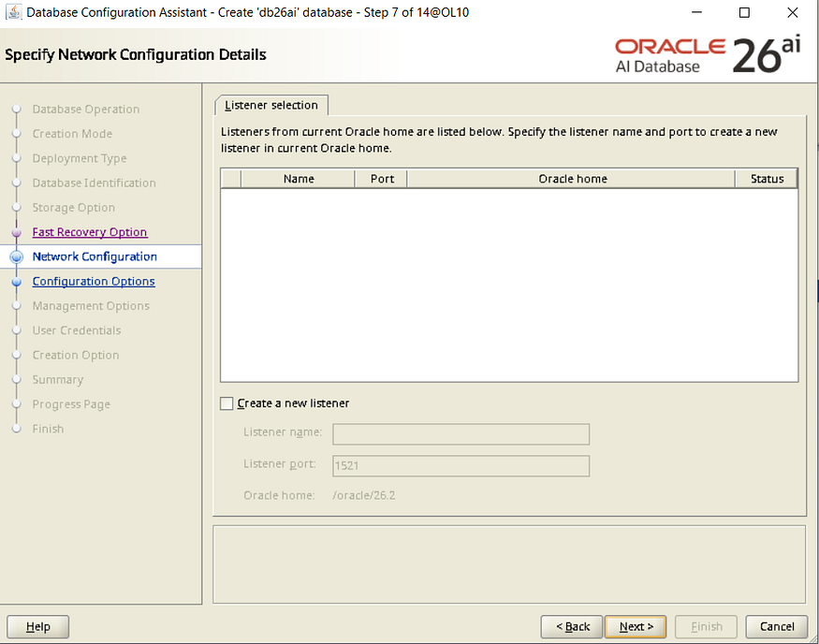Click the Database Operation step label
The width and height of the screenshot is (819, 644).
(86, 110)
